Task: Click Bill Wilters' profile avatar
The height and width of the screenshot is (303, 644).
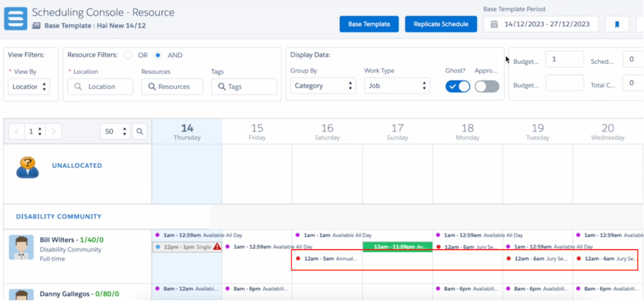Action: 21,247
